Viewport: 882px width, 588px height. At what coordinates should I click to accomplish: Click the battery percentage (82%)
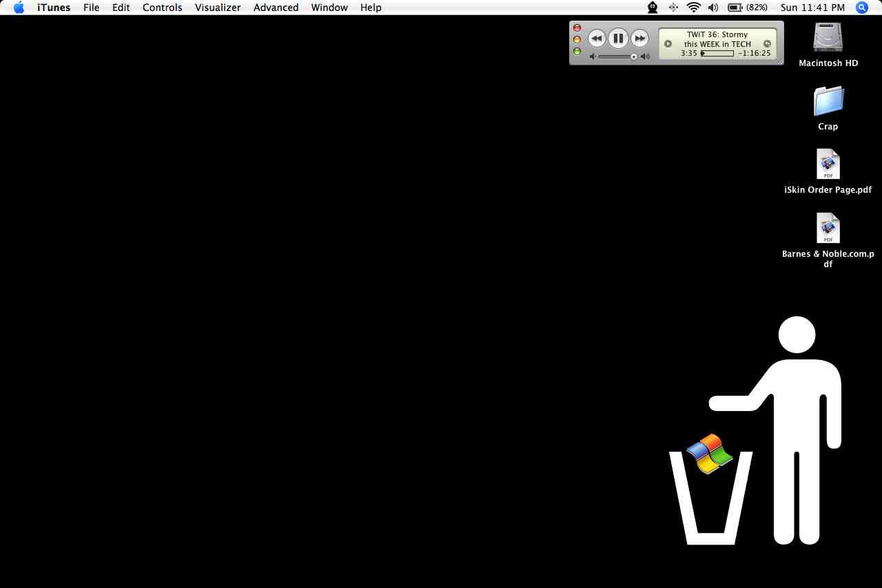point(757,8)
